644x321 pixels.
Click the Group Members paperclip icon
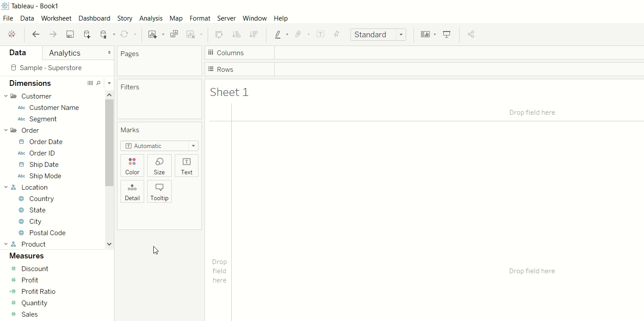[298, 34]
